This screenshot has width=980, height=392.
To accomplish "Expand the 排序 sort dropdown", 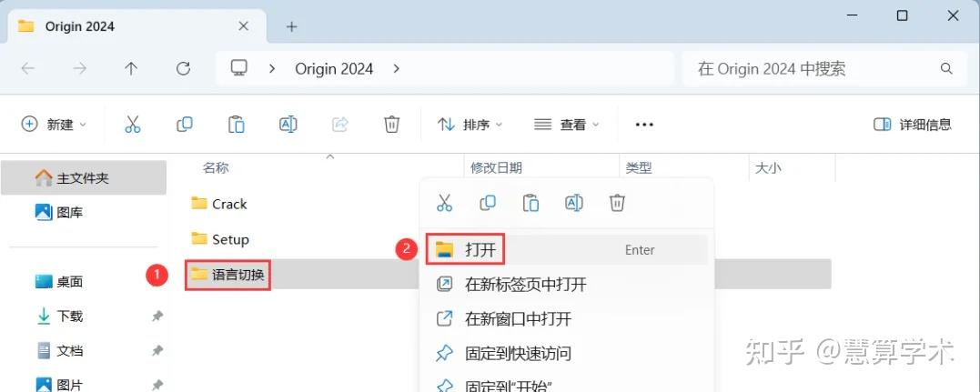I will tap(470, 125).
